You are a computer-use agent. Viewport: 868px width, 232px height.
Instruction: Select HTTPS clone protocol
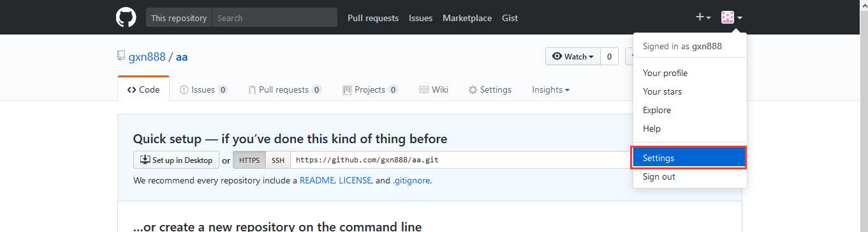point(249,160)
